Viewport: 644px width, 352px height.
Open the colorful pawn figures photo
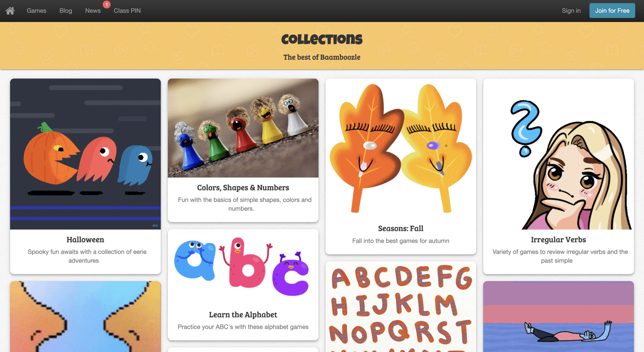click(x=243, y=128)
